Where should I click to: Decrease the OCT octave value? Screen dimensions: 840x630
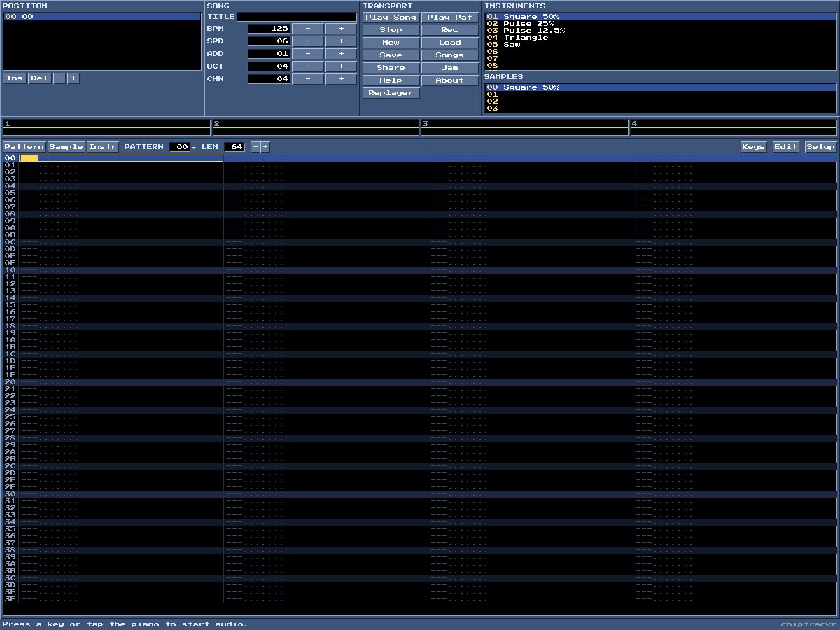tap(308, 66)
